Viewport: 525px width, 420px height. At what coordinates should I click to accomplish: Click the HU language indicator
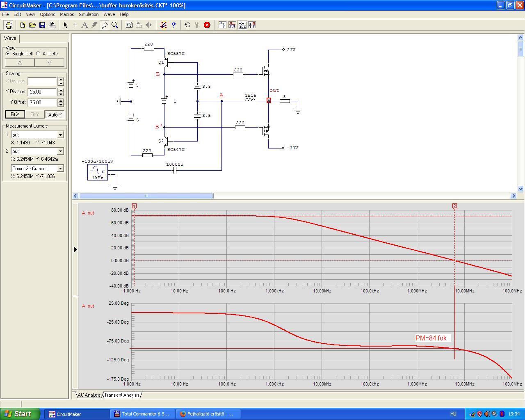tap(453, 414)
